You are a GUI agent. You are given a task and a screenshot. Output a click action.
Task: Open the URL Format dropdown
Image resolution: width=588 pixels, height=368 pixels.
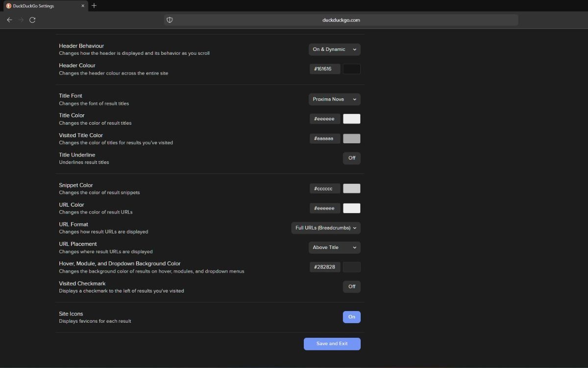pos(325,228)
